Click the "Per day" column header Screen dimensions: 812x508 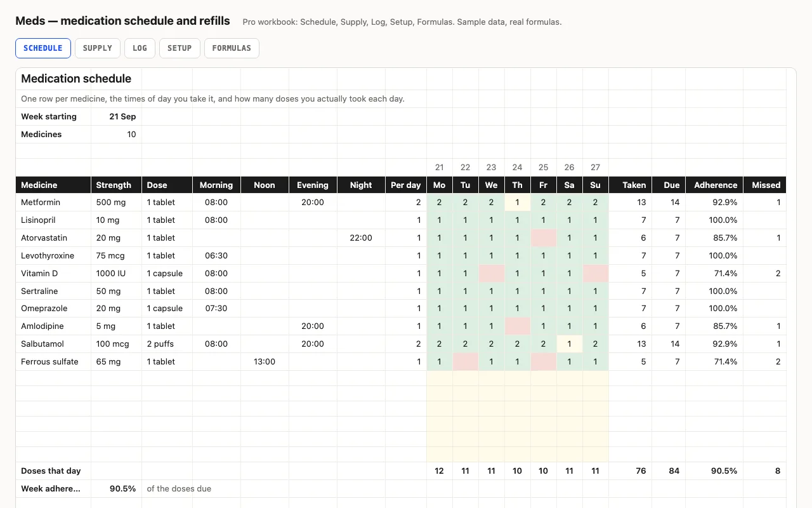[406, 185]
